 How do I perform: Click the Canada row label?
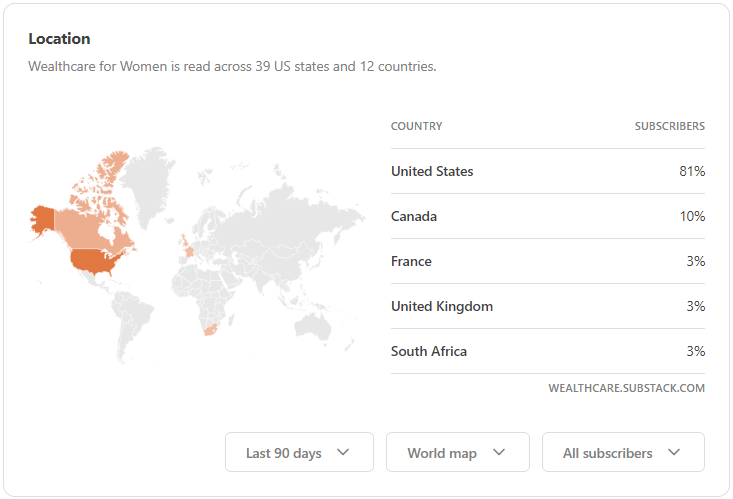[414, 216]
